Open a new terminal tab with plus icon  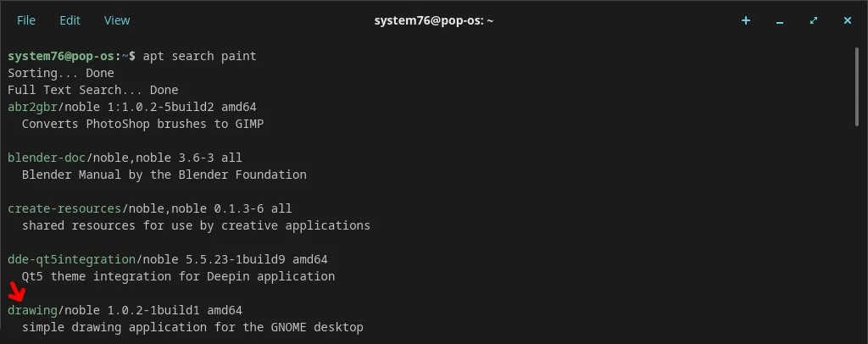pyautogui.click(x=746, y=20)
